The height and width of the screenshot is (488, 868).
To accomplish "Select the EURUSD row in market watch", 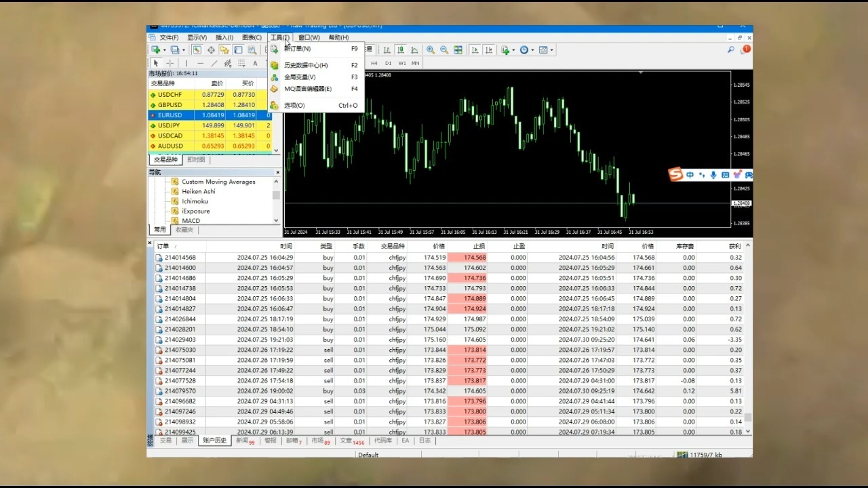I will (210, 115).
